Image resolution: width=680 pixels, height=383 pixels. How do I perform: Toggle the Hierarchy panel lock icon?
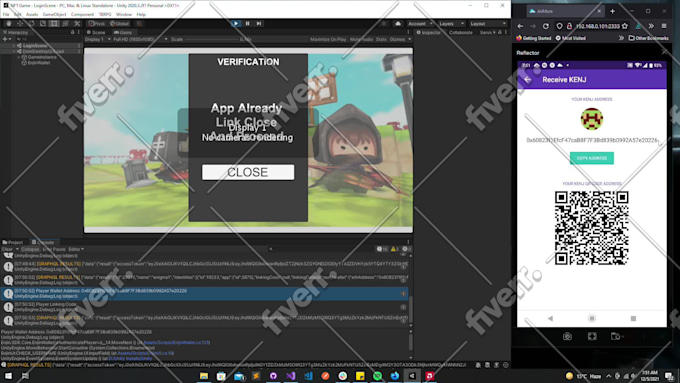(x=72, y=32)
